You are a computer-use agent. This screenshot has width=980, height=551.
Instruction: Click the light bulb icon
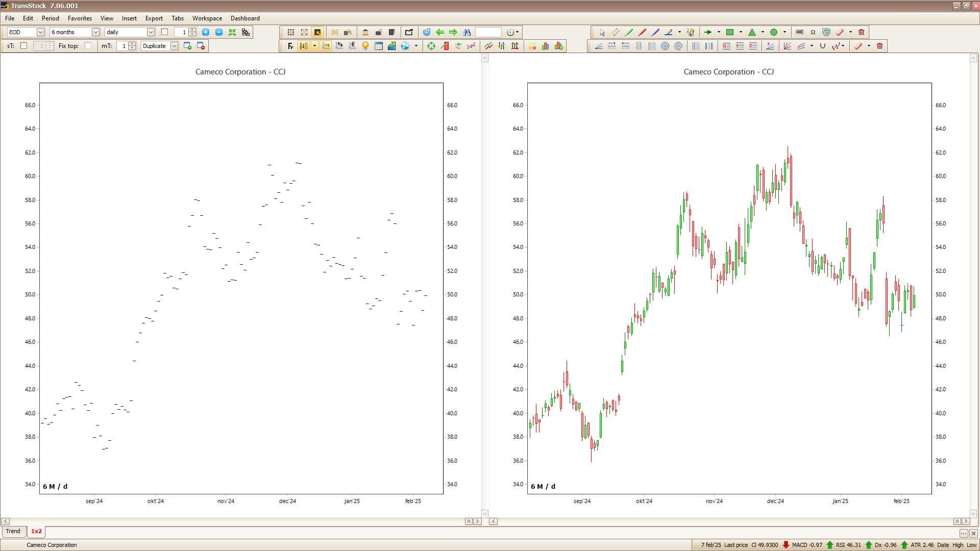click(x=365, y=46)
